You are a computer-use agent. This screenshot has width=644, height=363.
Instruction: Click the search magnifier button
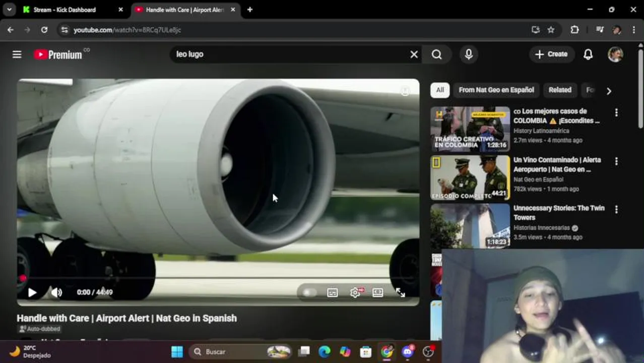coord(436,54)
